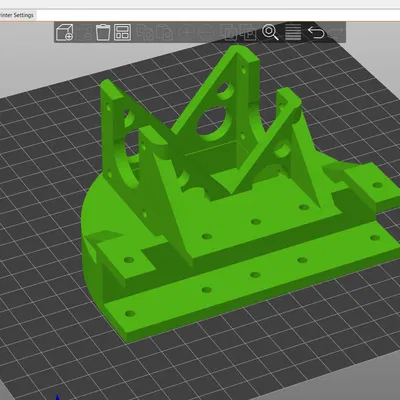
Task: Click the dimmed Redo arrow
Action: pos(335,32)
